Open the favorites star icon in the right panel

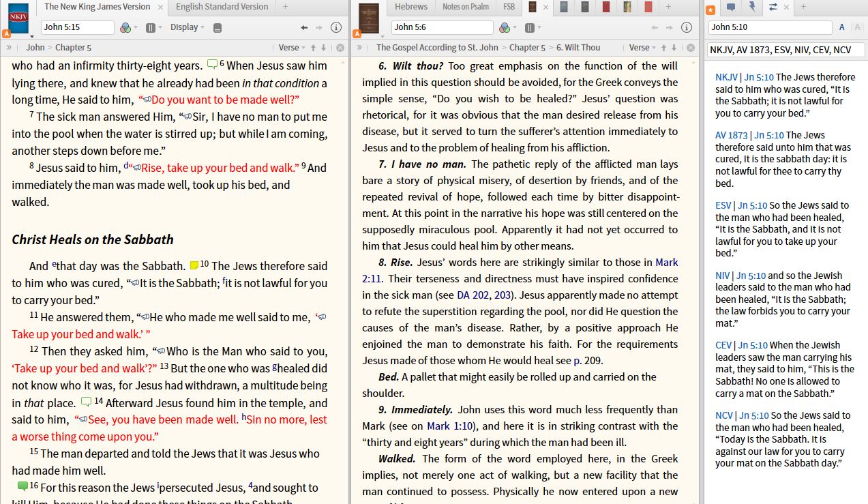(710, 10)
